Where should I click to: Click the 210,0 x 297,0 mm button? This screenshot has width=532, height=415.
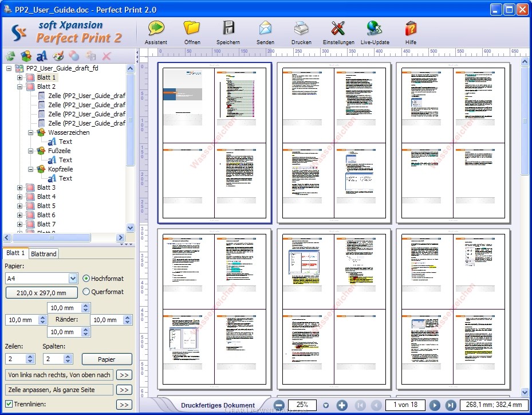pos(41,293)
